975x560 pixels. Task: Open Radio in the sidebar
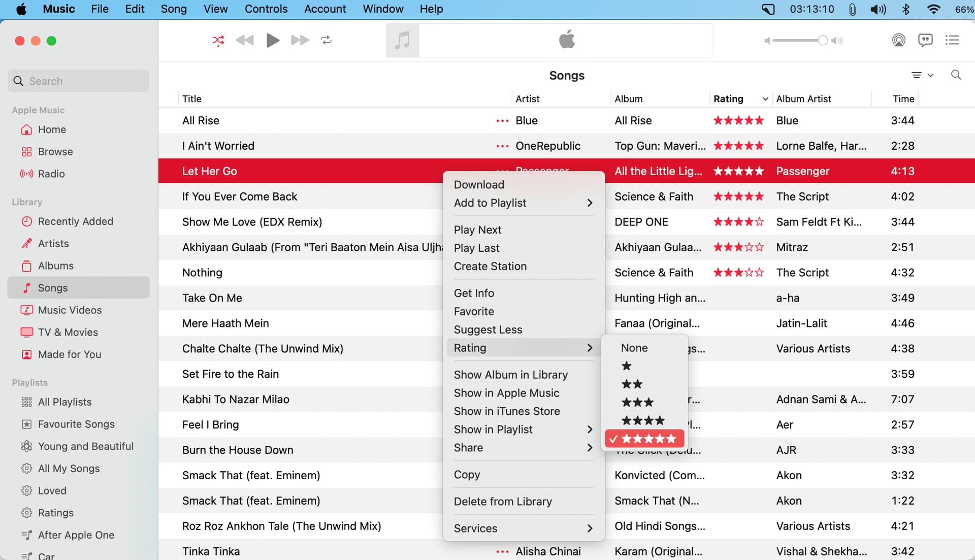(51, 174)
